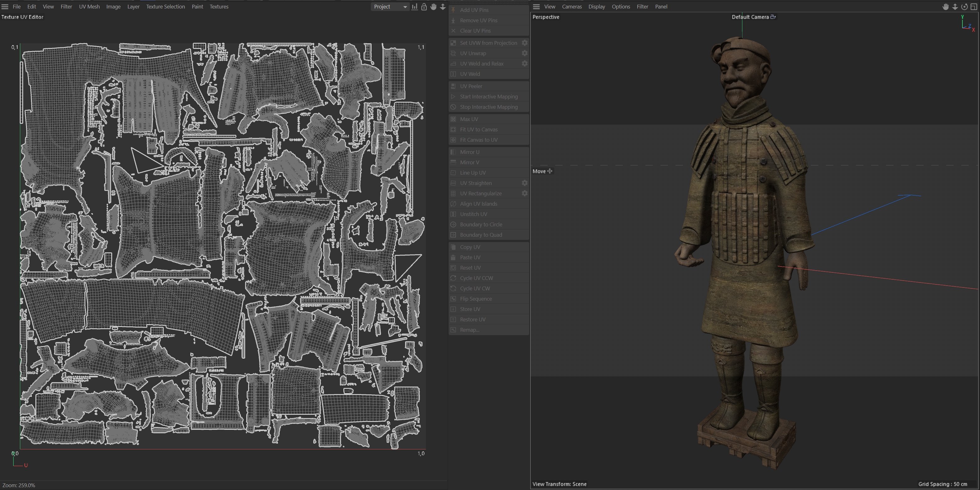This screenshot has height=490, width=980.
Task: Expand the viewport hamburger menu
Action: click(x=536, y=7)
